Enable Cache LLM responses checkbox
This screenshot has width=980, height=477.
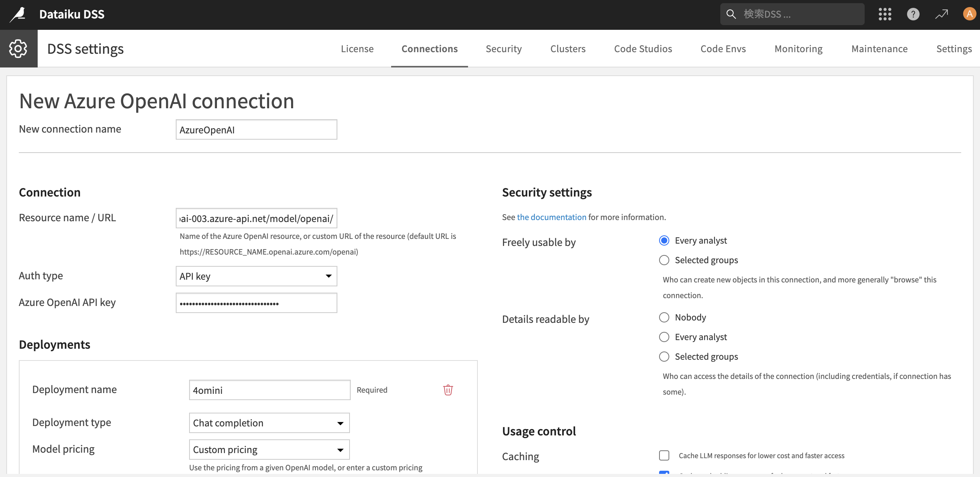664,455
